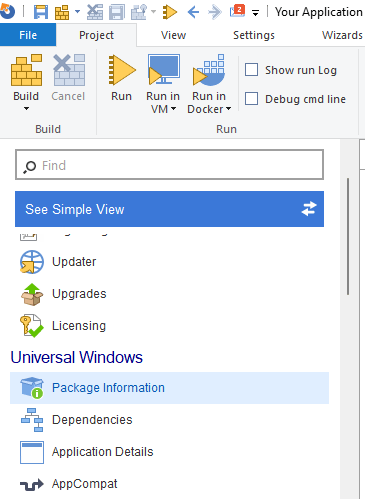Expand the Run in Docker dropdown arrow
Image resolution: width=365 pixels, height=499 pixels.
click(228, 109)
